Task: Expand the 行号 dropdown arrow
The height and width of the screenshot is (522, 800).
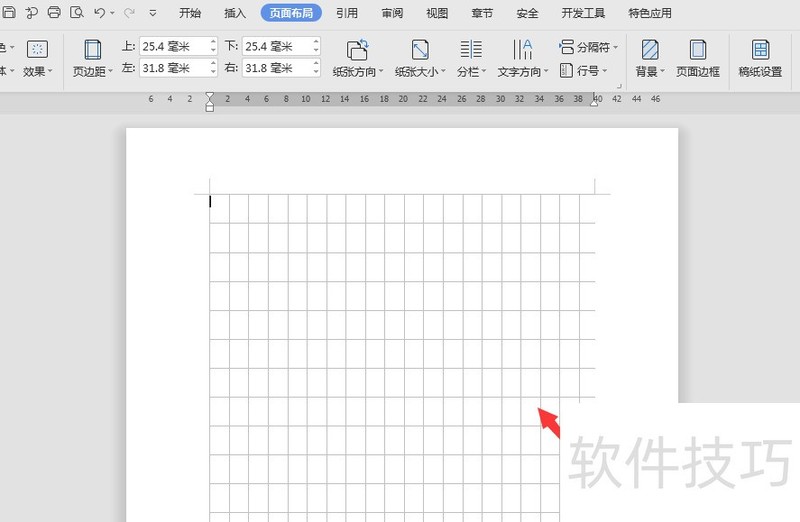Action: click(x=605, y=71)
